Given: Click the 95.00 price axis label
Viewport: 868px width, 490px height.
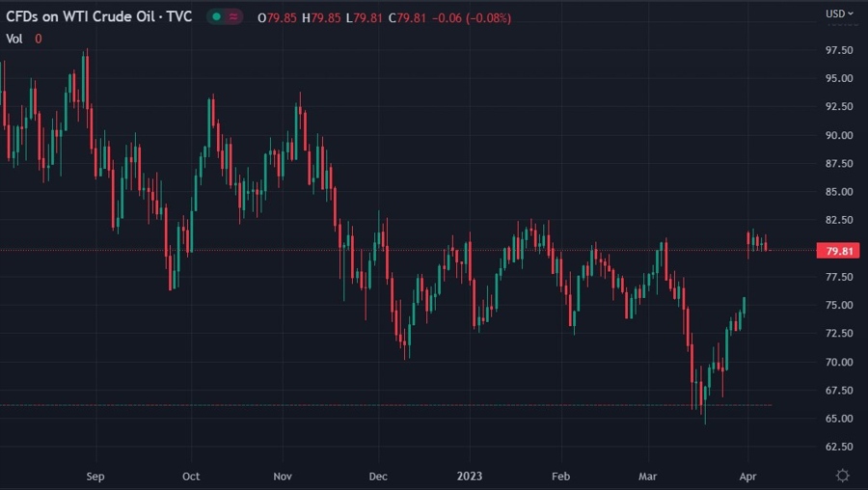Looking at the screenshot, I should [x=839, y=79].
